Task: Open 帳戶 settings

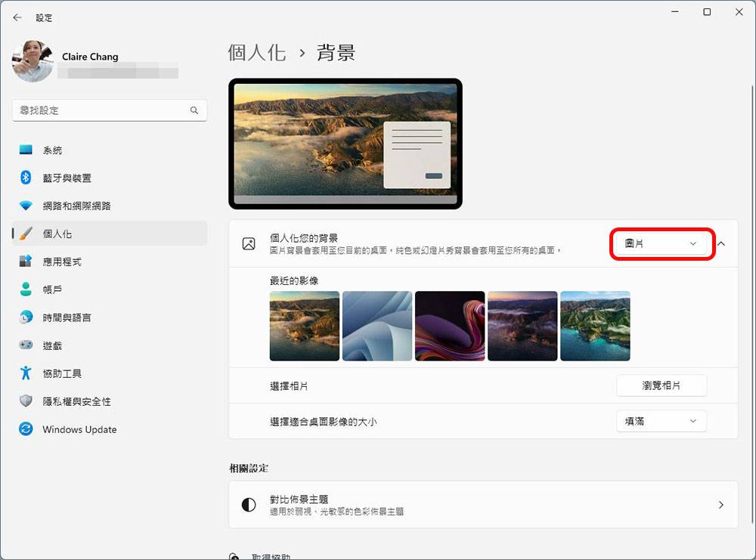Action: click(x=51, y=289)
